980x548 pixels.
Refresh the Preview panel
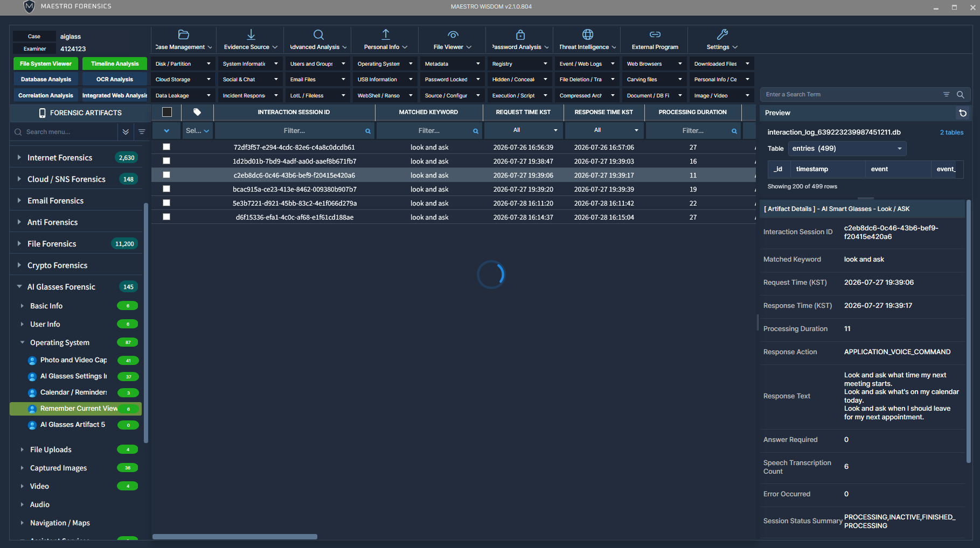[x=963, y=113]
